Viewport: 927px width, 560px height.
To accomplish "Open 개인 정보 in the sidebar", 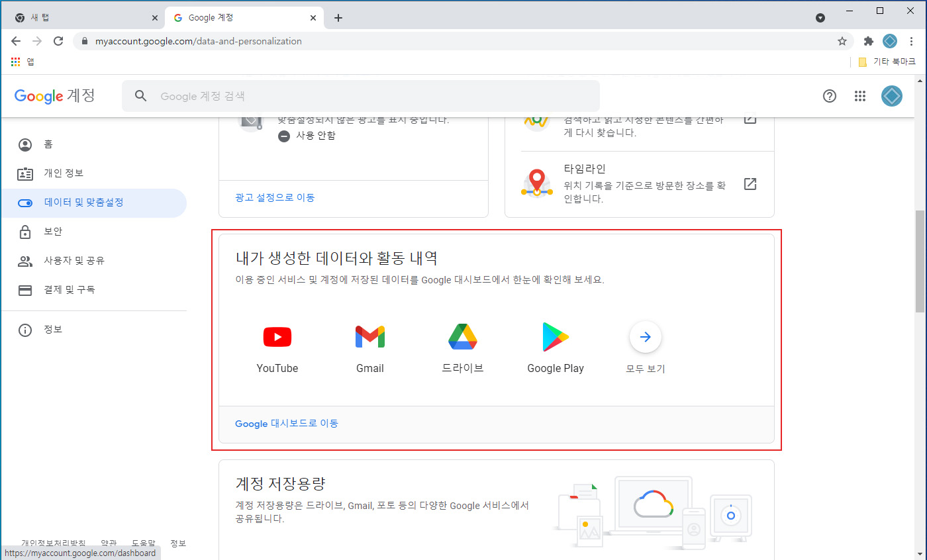I will (93, 173).
